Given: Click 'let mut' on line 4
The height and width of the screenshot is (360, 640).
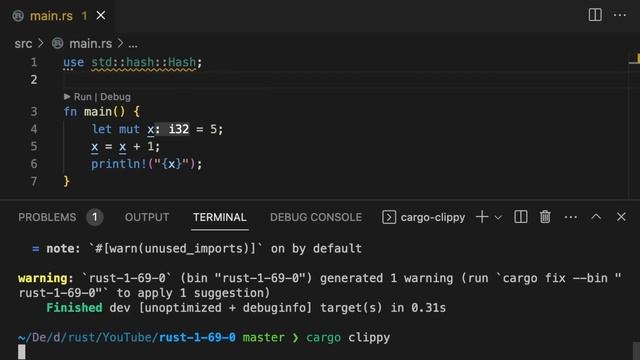Looking at the screenshot, I should pyautogui.click(x=116, y=129).
